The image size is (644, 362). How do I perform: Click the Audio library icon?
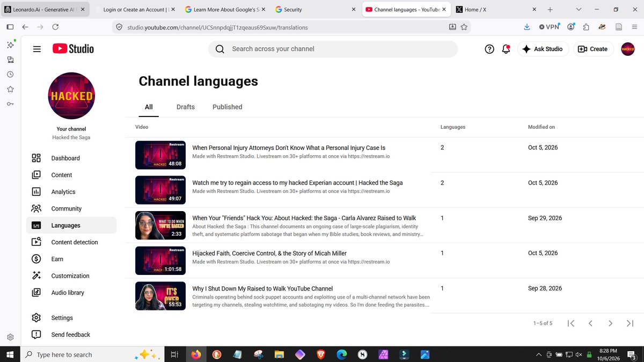pyautogui.click(x=36, y=293)
